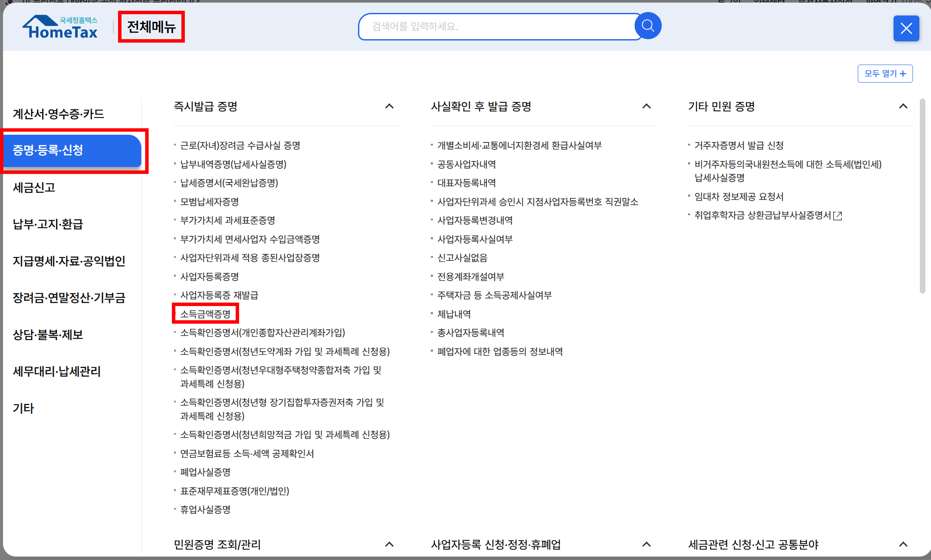931x560 pixels.
Task: Open external link icon beside 취업후학자금 상환금납부사실증명서
Action: [x=838, y=216]
